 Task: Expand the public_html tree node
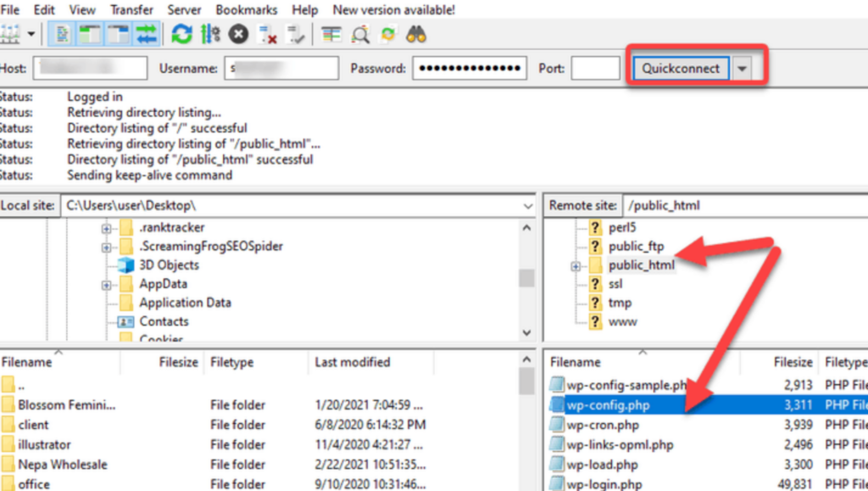(x=576, y=266)
